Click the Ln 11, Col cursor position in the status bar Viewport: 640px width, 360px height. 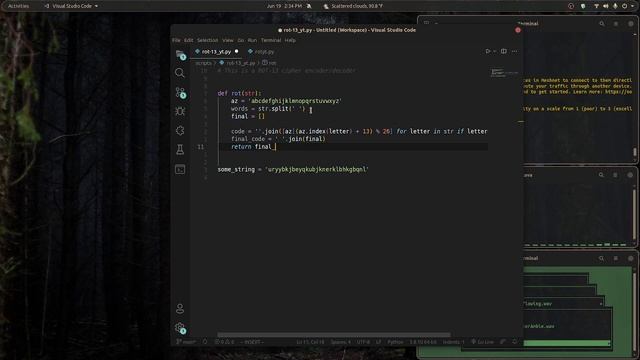click(x=310, y=342)
